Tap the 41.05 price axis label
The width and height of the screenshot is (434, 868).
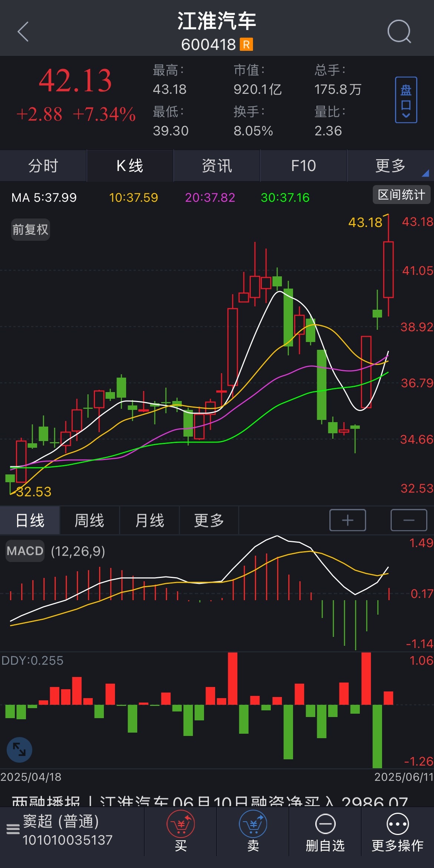(418, 271)
